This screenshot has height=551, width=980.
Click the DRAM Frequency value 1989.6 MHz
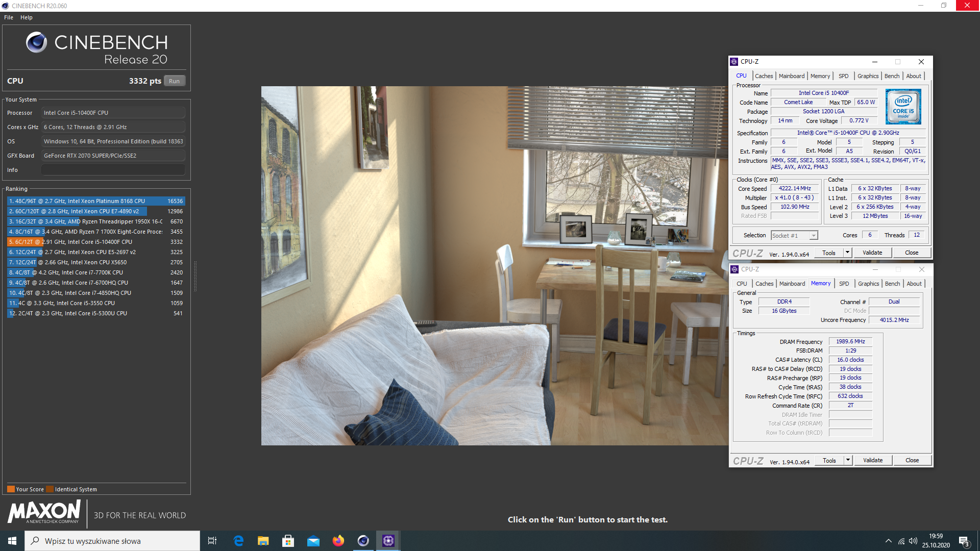point(850,342)
